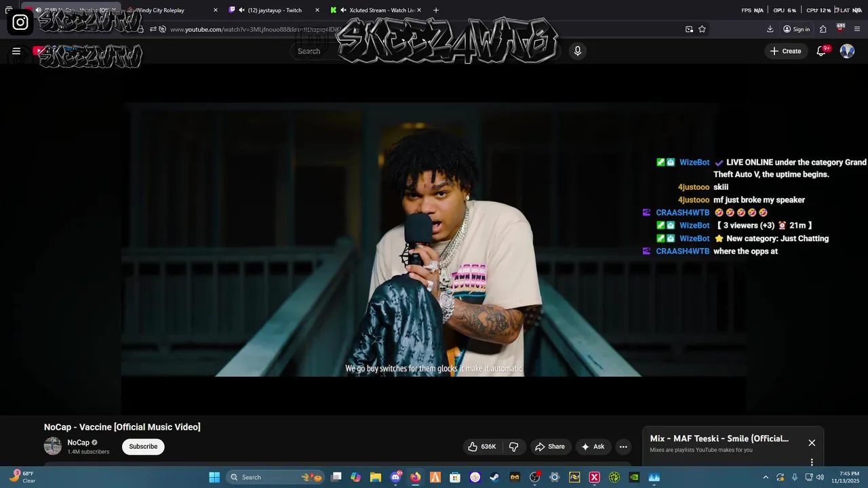This screenshot has width=868, height=488.
Task: Open the 68°F weather widget
Action: click(x=22, y=477)
